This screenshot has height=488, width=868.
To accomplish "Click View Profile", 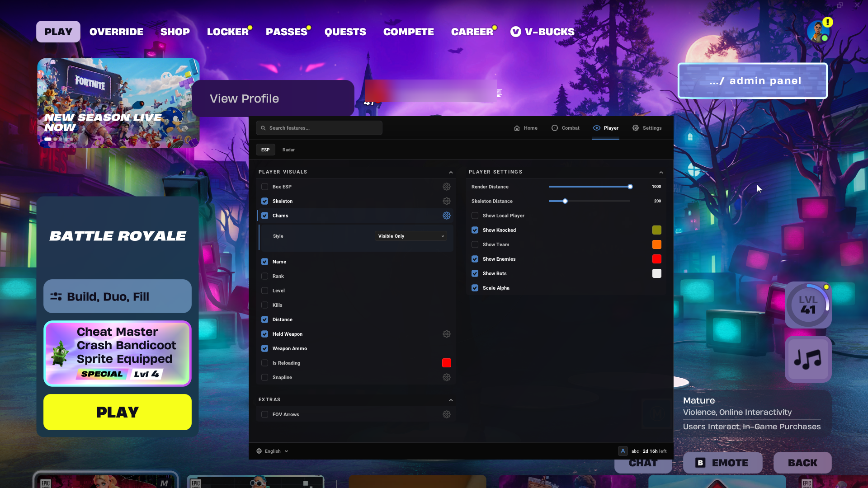I will [x=273, y=99].
